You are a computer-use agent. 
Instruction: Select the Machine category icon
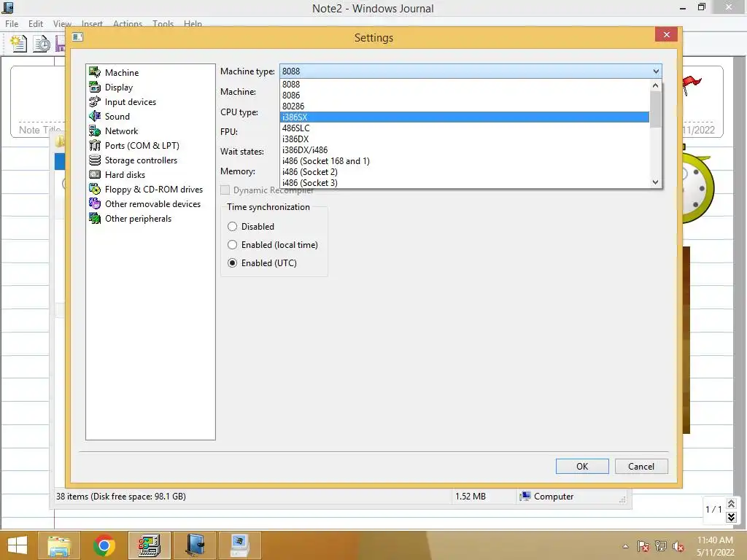95,72
